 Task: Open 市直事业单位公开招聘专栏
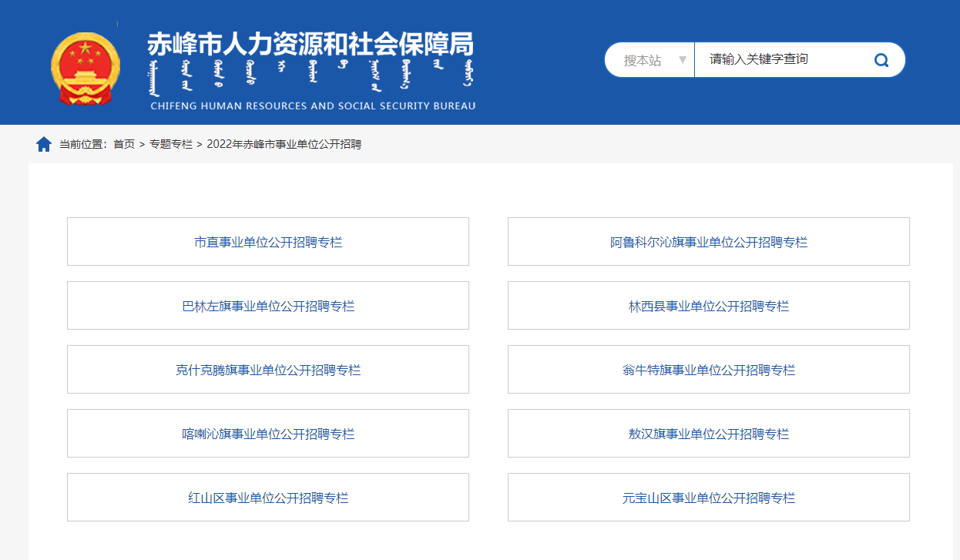[x=268, y=242]
